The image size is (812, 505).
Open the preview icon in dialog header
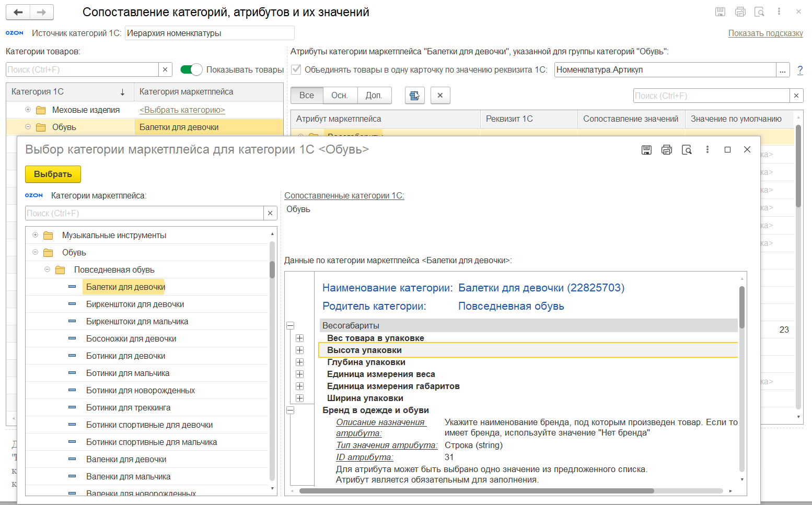pos(687,150)
